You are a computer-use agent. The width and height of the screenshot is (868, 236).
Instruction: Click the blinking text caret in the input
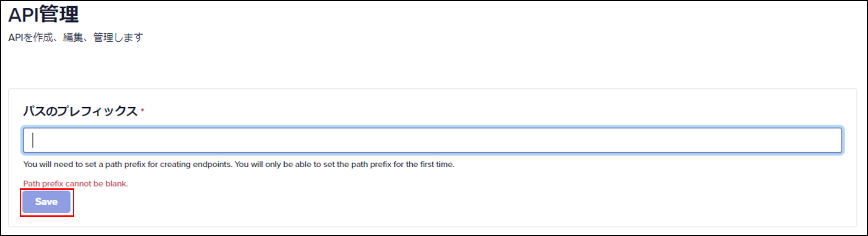click(x=33, y=140)
